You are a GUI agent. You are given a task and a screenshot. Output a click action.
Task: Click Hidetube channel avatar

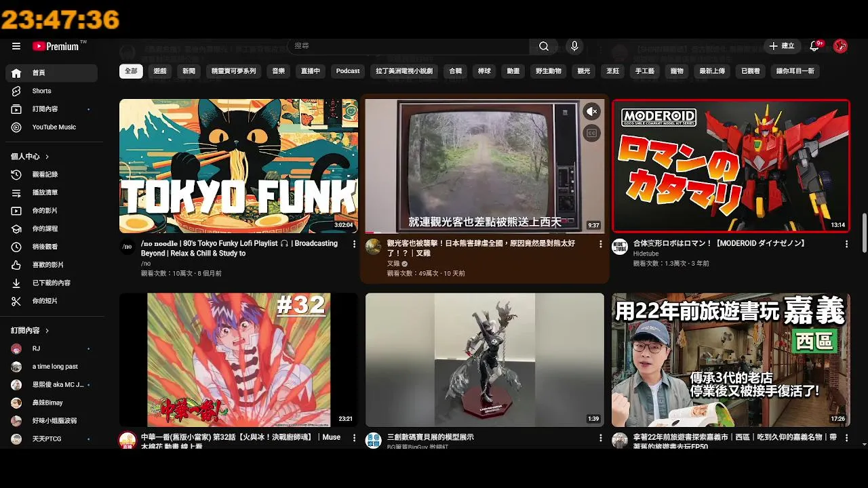(x=620, y=247)
